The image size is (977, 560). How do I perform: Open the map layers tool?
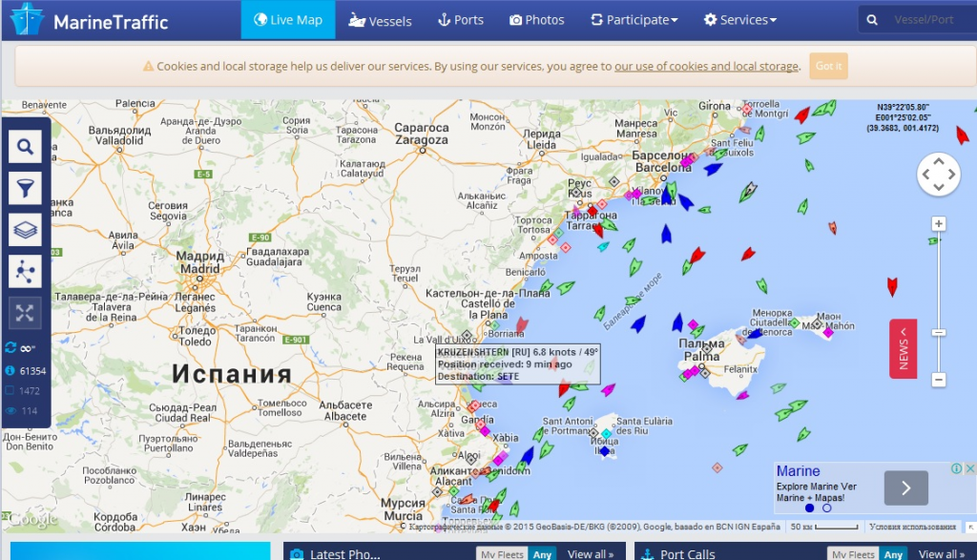coord(25,230)
